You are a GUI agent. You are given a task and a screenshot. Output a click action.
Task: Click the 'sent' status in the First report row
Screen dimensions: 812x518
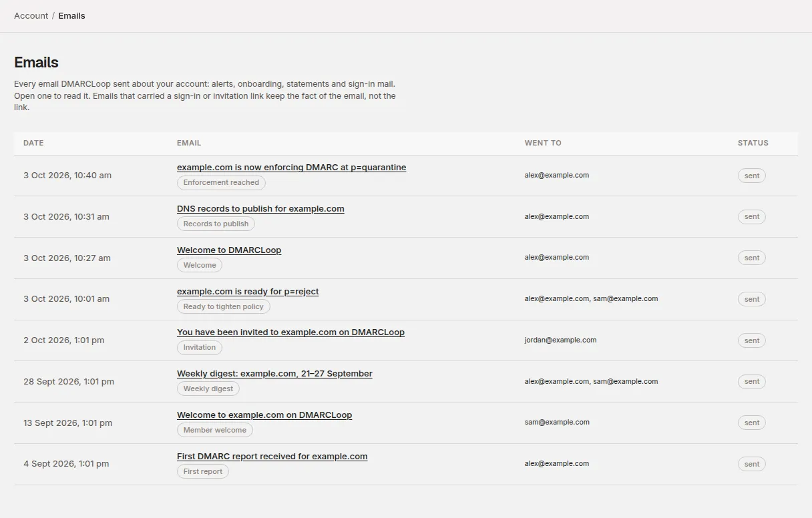pos(752,464)
